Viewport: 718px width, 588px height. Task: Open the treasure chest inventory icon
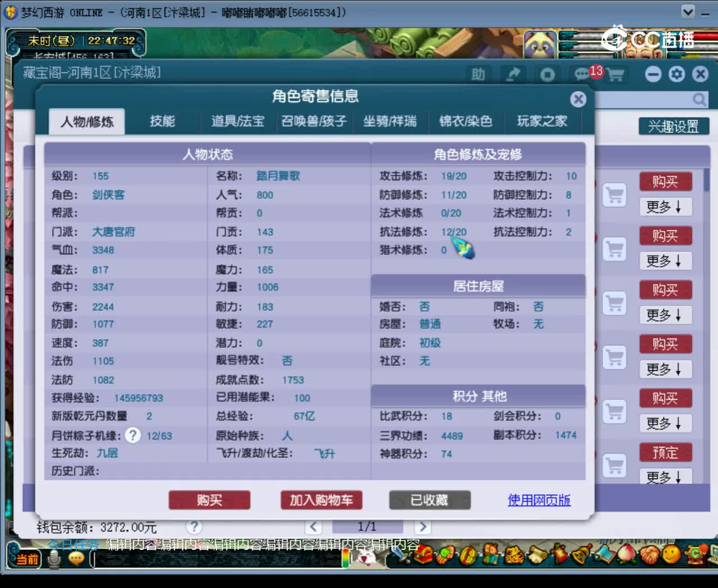424,556
